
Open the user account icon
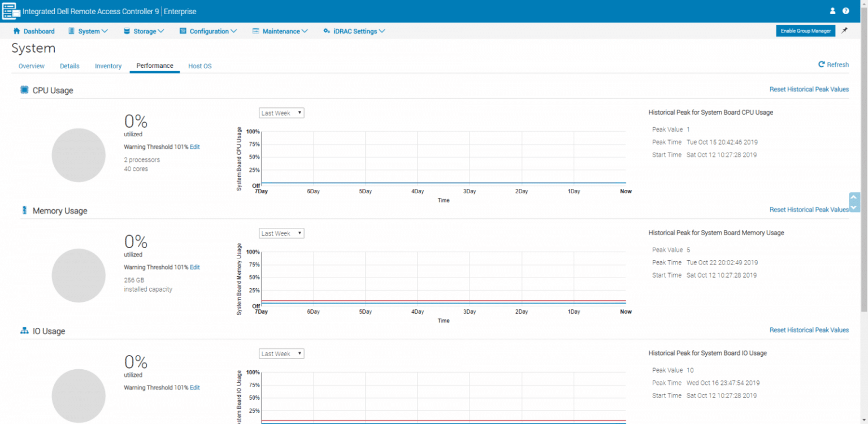coord(832,11)
